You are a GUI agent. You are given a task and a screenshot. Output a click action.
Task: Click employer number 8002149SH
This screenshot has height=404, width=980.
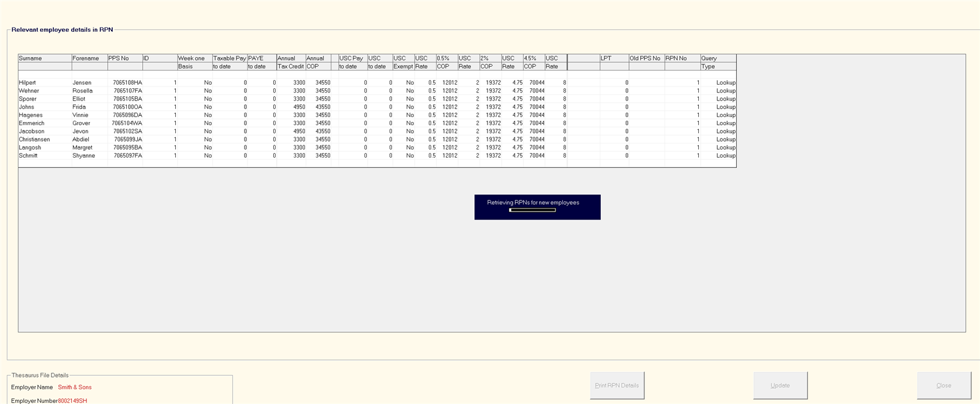[x=72, y=401]
